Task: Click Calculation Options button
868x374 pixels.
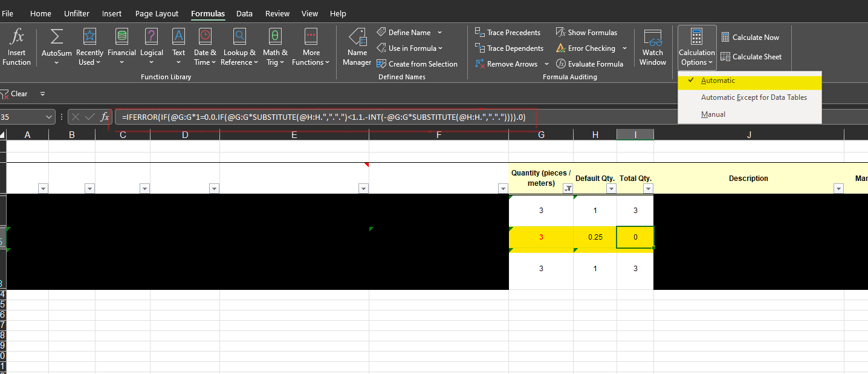Action: [x=697, y=47]
